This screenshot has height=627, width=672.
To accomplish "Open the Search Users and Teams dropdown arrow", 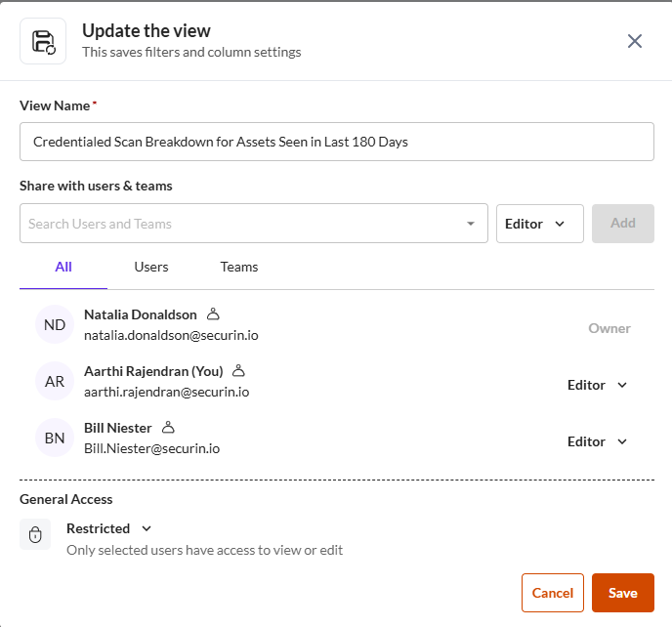I will tap(471, 224).
